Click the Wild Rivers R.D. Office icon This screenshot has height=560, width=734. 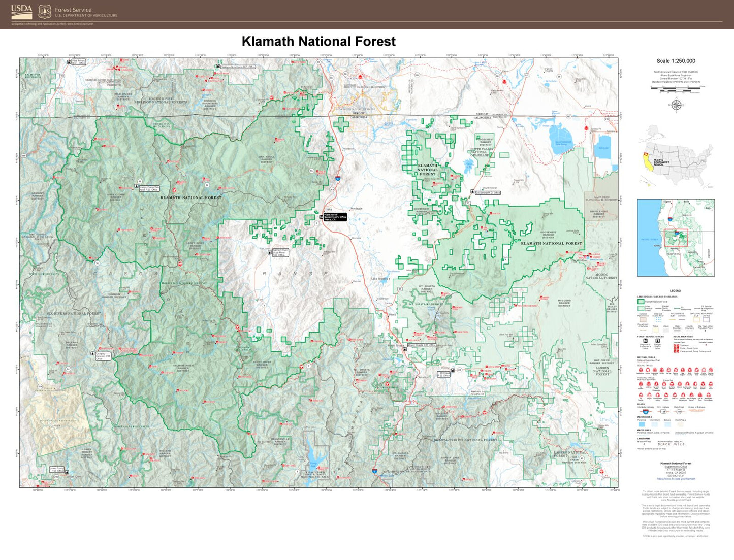[x=69, y=62]
